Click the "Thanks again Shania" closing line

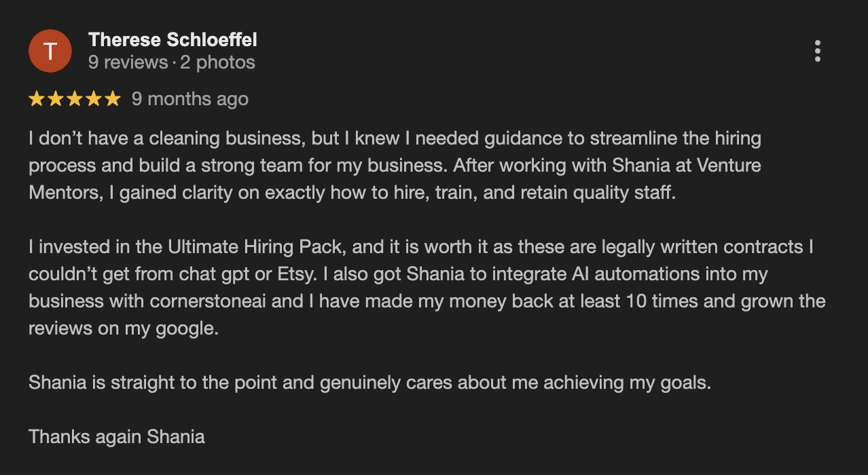[117, 436]
